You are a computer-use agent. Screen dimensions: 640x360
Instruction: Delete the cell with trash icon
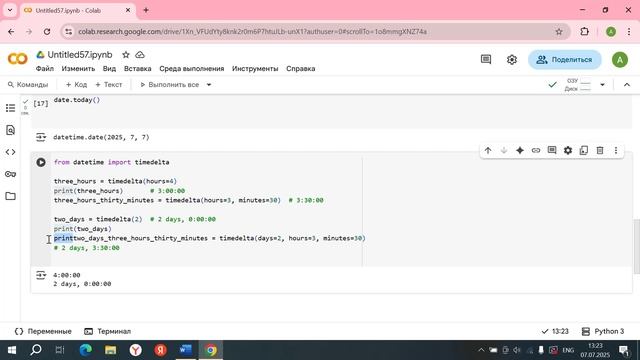point(600,151)
